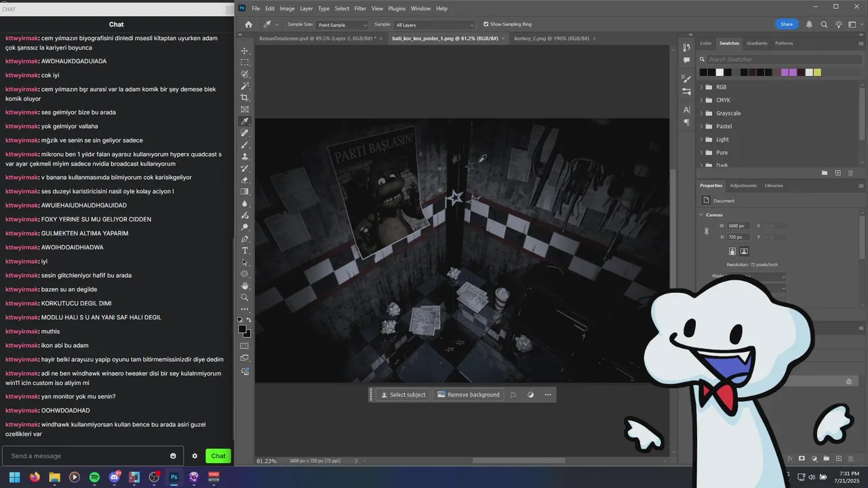Create new swatch group folder

(x=825, y=173)
